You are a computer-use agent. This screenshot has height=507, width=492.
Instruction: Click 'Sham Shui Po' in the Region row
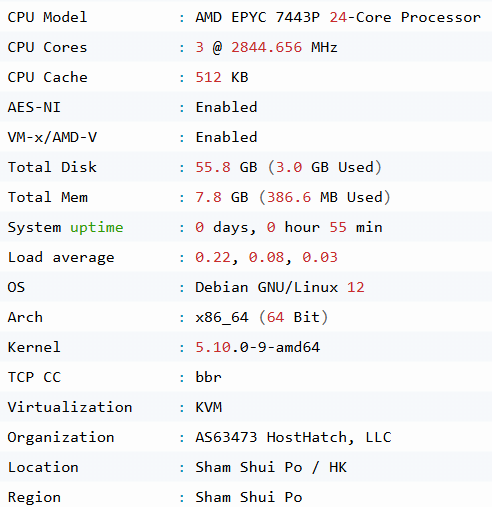click(249, 497)
